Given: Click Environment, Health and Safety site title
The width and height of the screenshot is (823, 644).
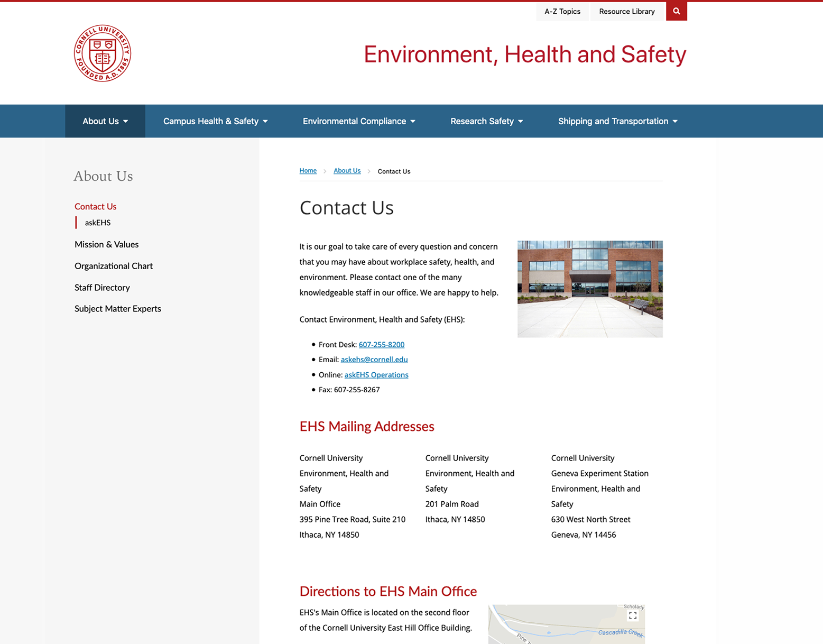Looking at the screenshot, I should 525,54.
